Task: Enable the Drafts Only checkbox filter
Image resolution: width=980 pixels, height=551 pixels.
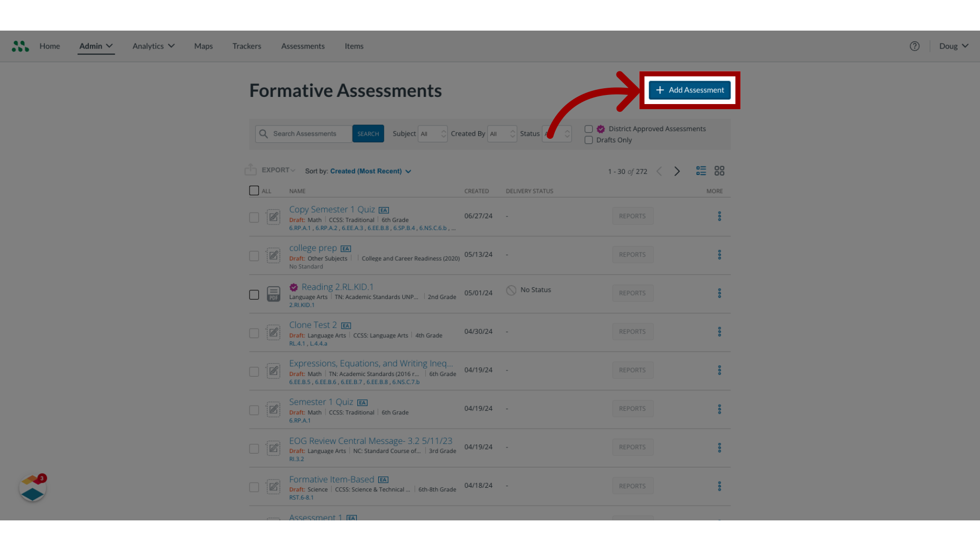Action: tap(589, 140)
